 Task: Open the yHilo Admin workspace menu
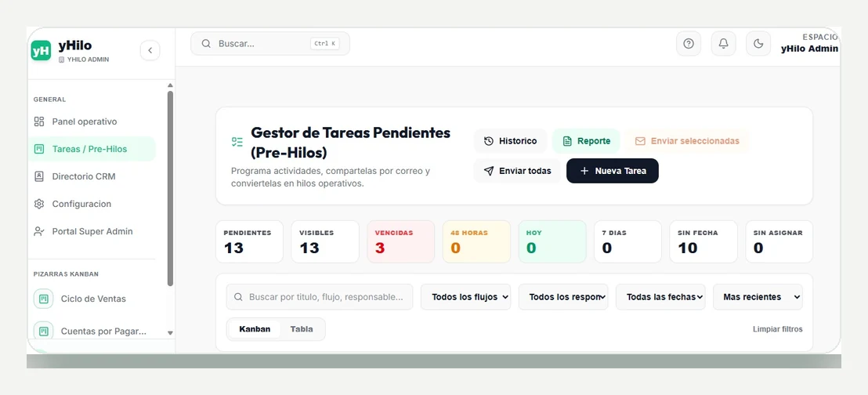point(809,43)
